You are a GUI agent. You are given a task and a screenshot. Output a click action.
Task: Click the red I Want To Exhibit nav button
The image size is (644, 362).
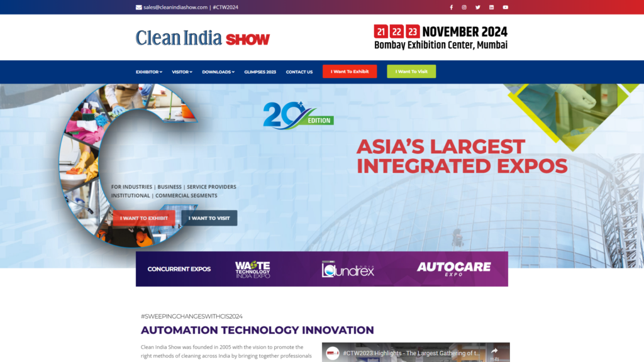coord(350,72)
